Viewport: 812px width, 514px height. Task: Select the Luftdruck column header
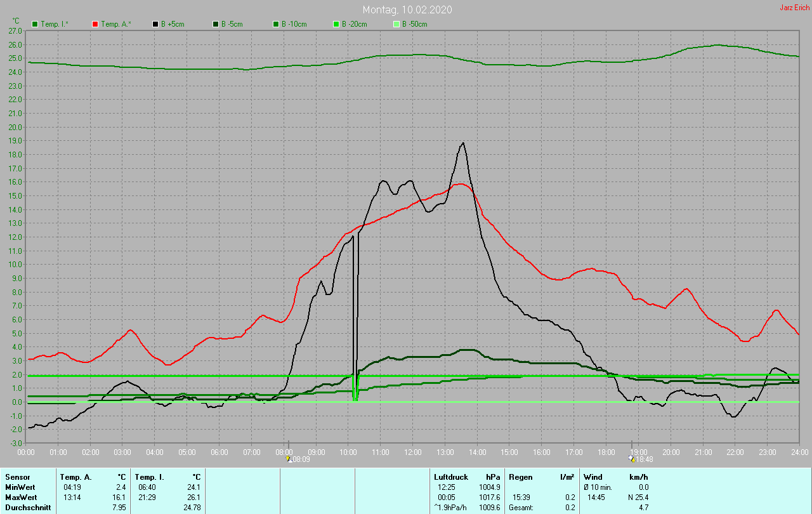click(x=450, y=477)
